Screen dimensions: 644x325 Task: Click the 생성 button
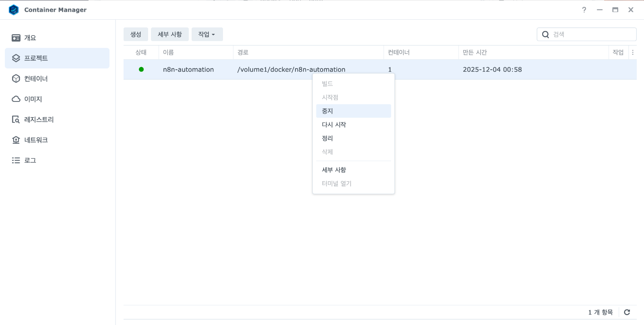click(x=136, y=34)
